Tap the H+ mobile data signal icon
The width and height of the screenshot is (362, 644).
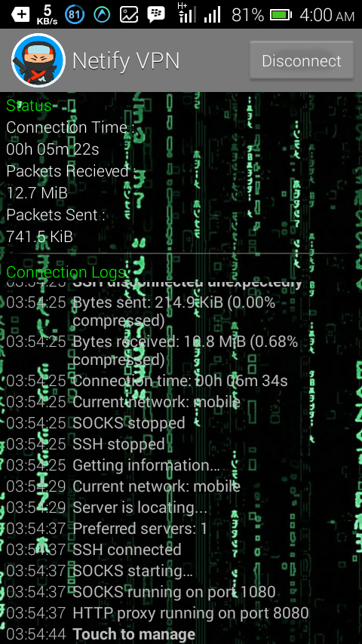coord(186,13)
